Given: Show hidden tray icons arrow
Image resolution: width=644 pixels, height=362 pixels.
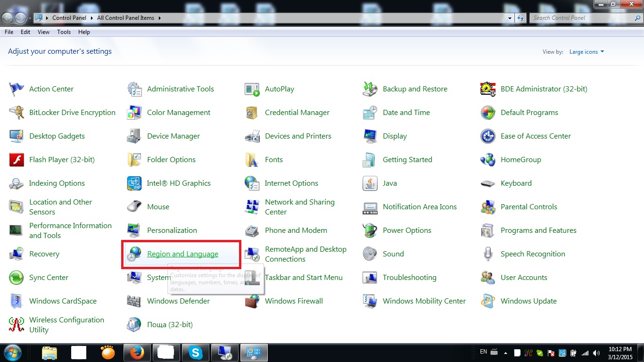Looking at the screenshot, I should click(505, 353).
